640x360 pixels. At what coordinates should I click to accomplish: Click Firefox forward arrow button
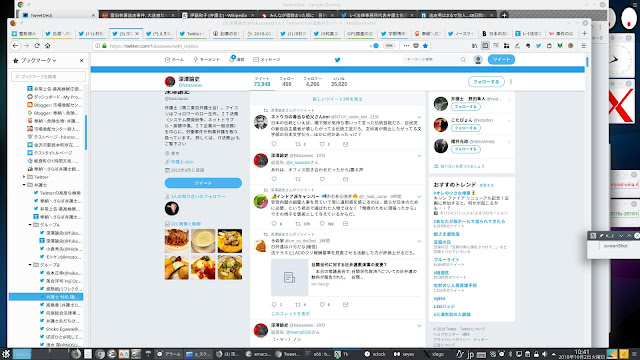(x=26, y=46)
